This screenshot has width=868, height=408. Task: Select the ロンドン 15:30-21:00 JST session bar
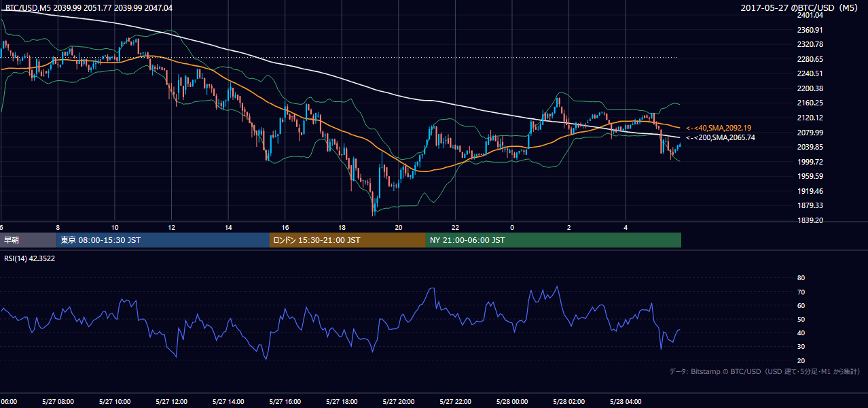[348, 240]
